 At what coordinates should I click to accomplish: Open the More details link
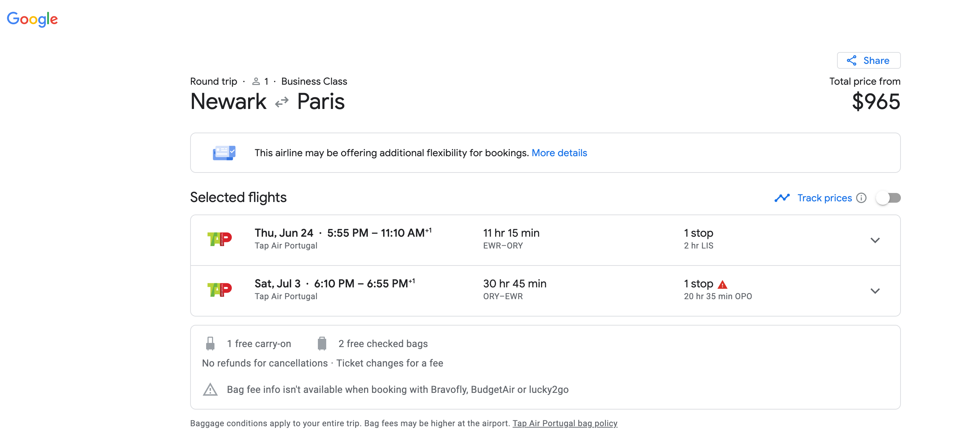point(559,153)
